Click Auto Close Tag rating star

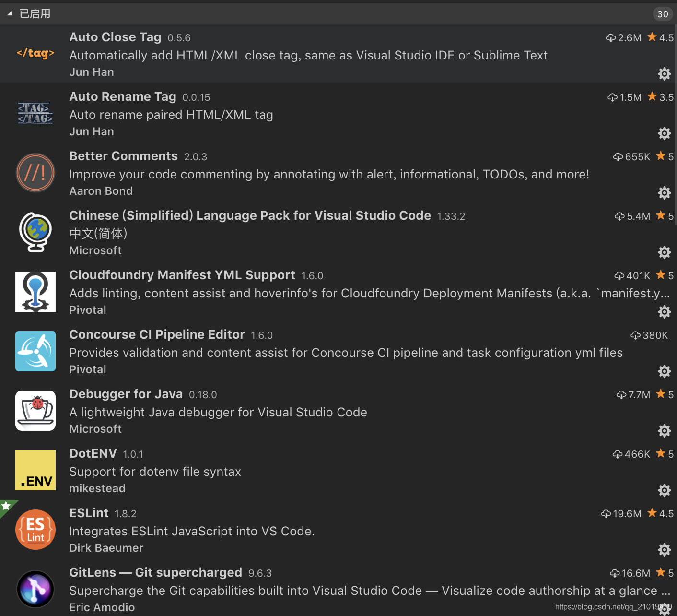pos(652,37)
